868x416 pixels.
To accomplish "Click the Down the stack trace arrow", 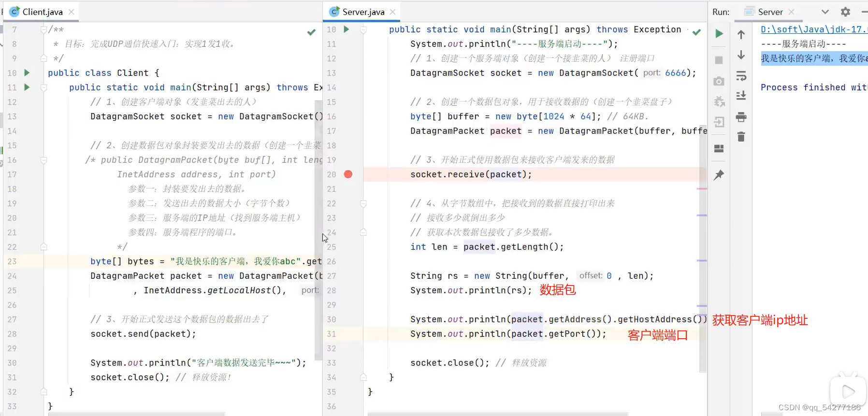I will pos(741,55).
